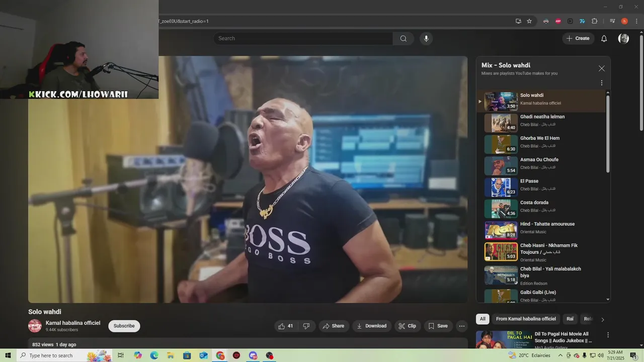Open the volume control in system tray
The height and width of the screenshot is (362, 644).
[x=600, y=355]
